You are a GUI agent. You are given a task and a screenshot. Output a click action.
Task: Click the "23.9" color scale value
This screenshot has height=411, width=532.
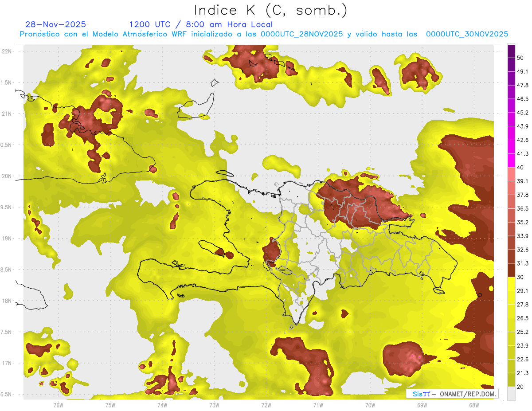(523, 346)
